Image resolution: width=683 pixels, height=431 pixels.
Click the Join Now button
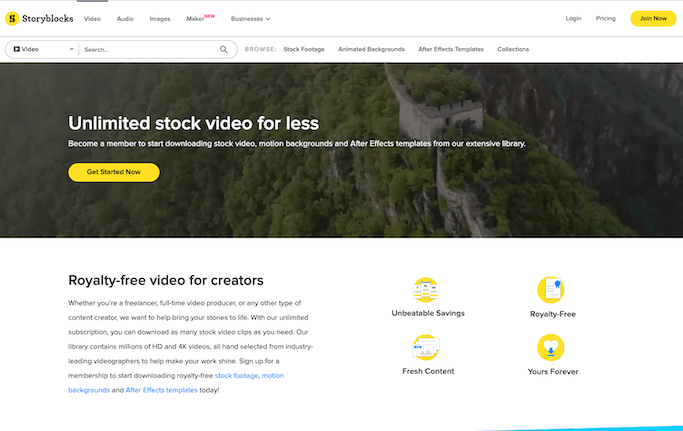coord(653,18)
